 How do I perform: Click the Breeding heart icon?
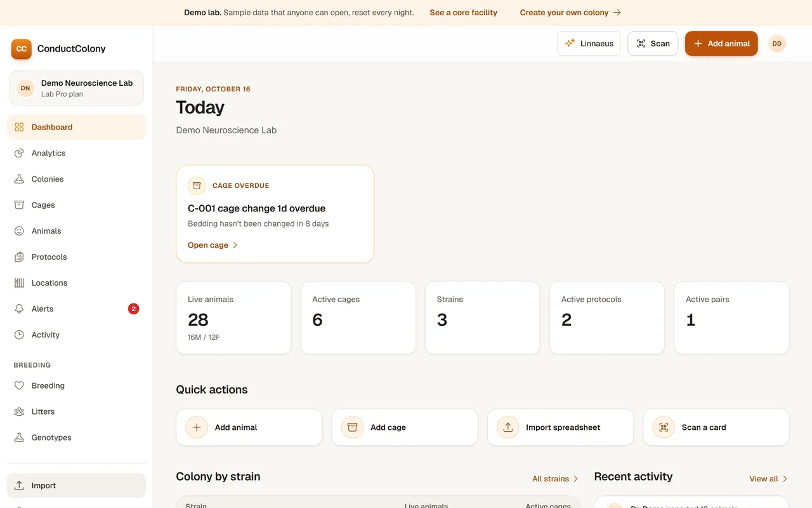pyautogui.click(x=19, y=385)
